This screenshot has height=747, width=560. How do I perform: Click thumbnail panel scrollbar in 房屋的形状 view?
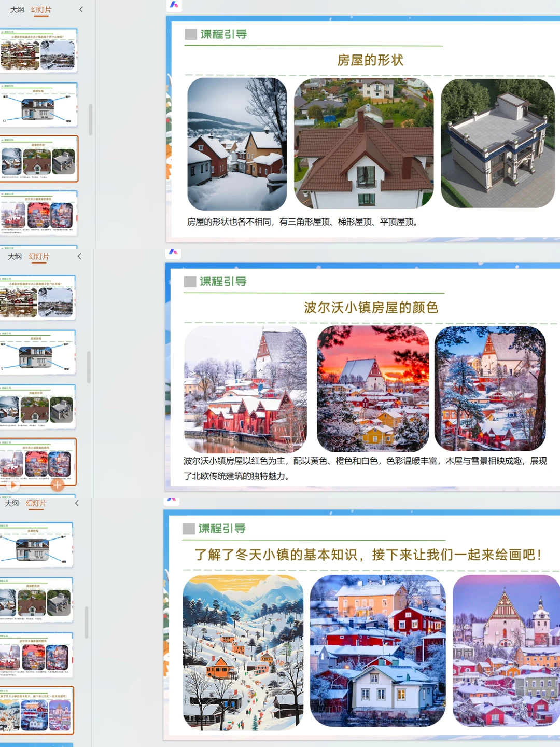point(91,119)
